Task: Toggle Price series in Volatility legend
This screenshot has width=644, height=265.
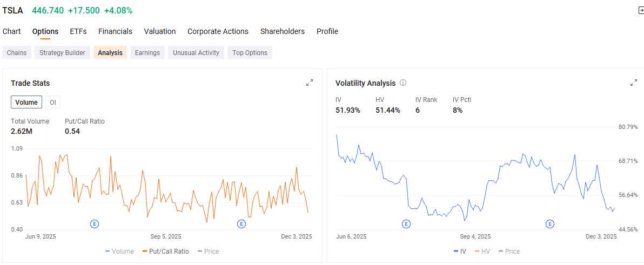Action: (x=508, y=251)
